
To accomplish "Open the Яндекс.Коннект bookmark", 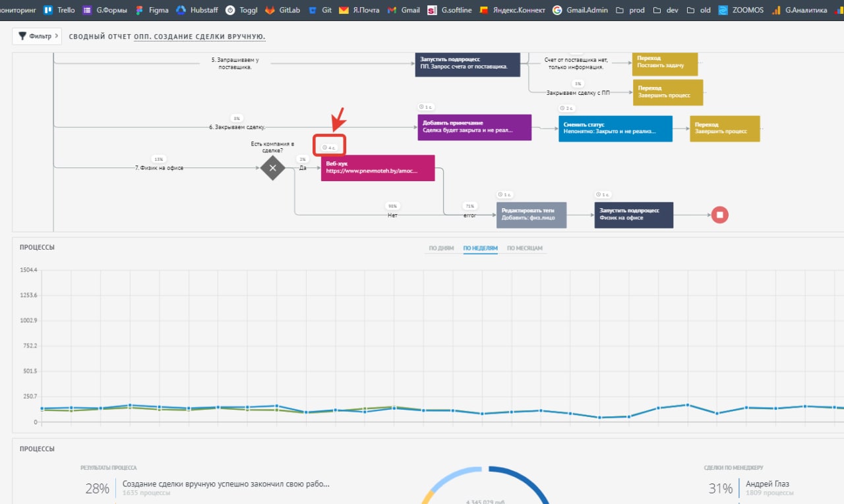I will (512, 10).
